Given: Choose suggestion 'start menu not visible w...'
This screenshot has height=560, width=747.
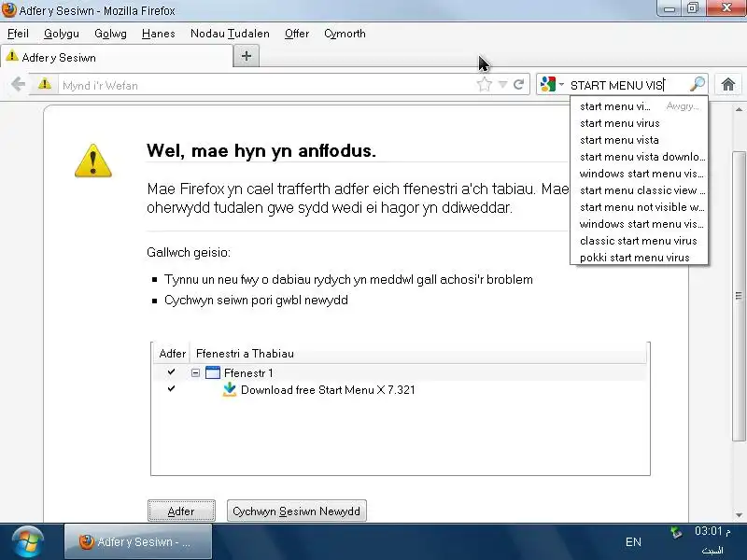Looking at the screenshot, I should (x=639, y=206).
